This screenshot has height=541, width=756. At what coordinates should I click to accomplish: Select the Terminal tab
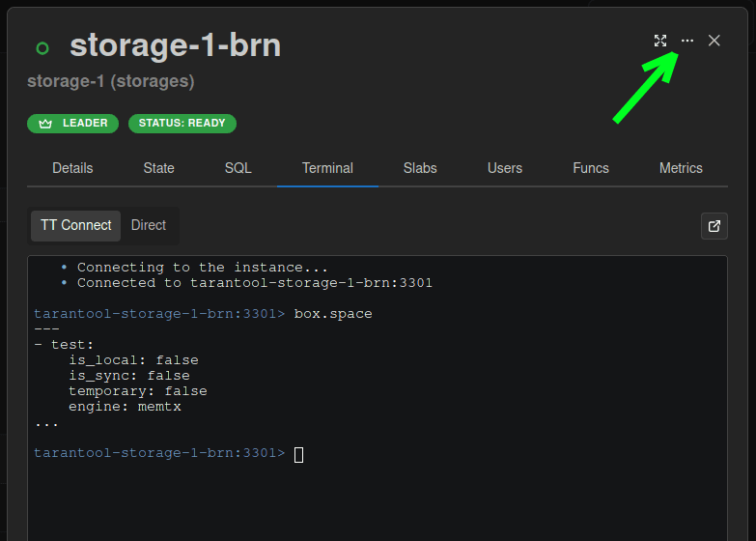(x=328, y=168)
